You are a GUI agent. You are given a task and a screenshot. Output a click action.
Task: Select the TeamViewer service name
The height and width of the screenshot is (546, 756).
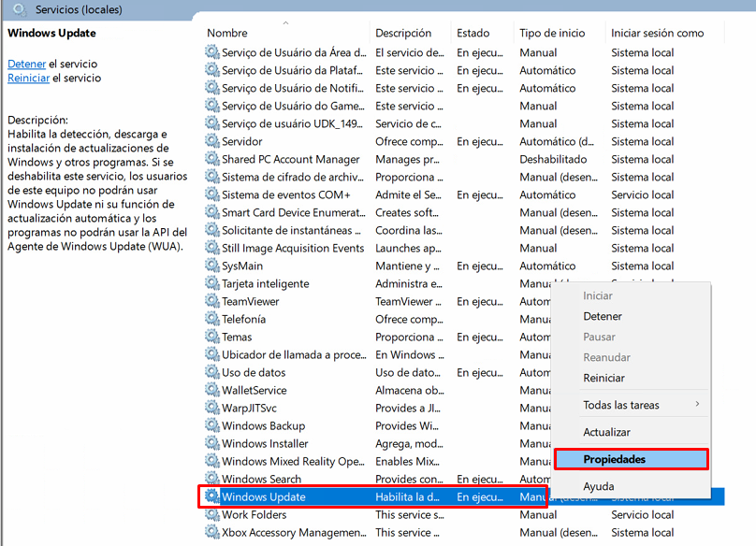pyautogui.click(x=250, y=301)
